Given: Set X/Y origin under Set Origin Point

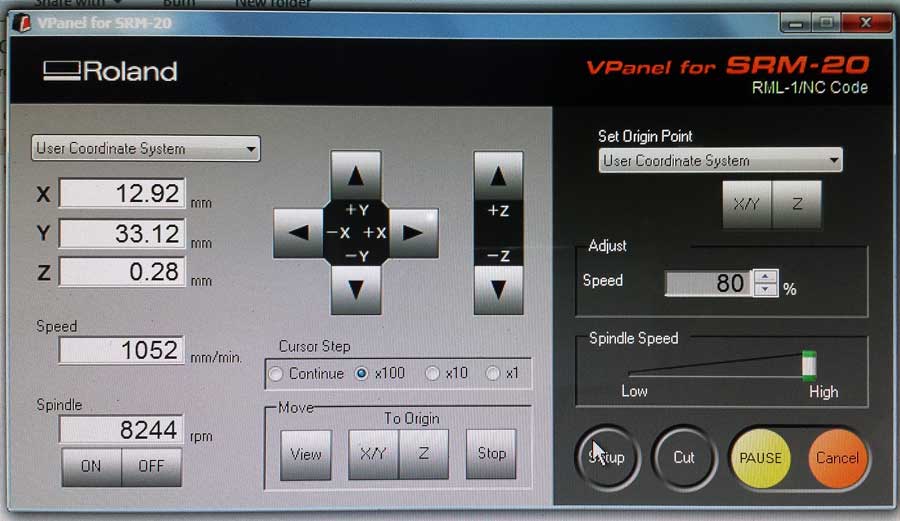Looking at the screenshot, I should [747, 204].
